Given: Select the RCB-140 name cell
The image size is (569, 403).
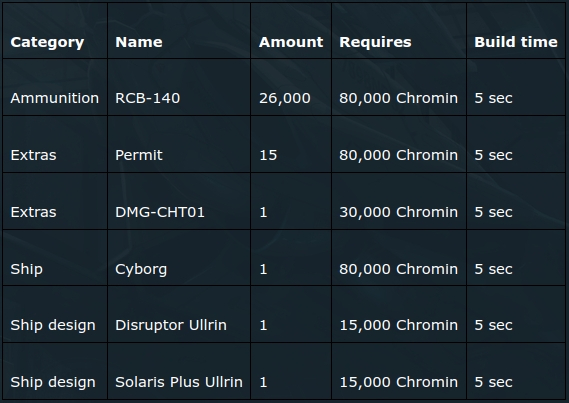Looking at the screenshot, I should 147,98.
